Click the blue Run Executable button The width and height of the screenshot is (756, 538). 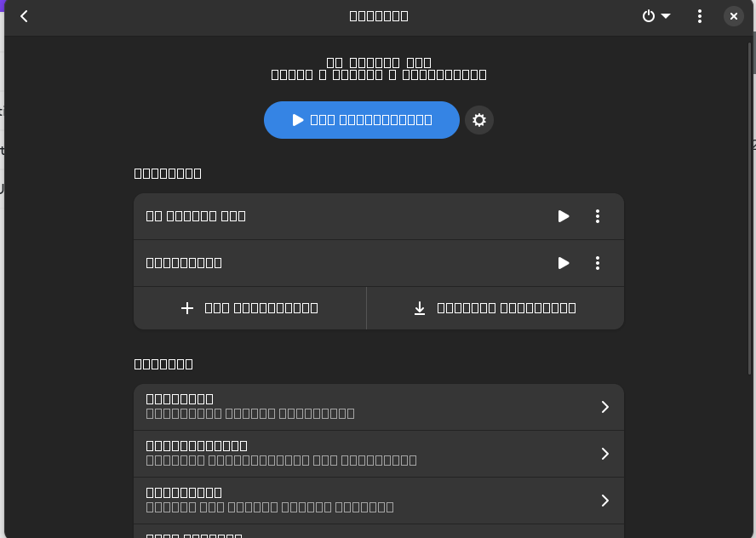pos(362,120)
